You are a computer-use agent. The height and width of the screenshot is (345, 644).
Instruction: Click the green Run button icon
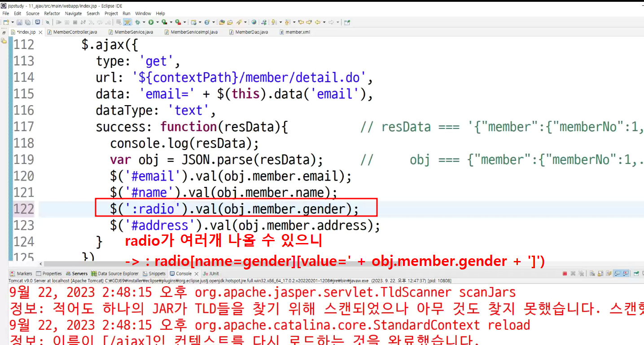click(151, 22)
